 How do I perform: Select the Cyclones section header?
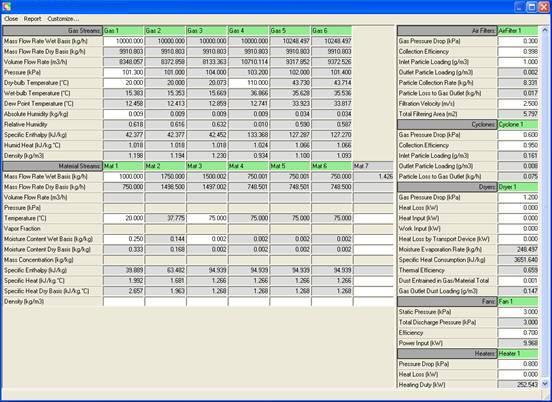(447, 125)
